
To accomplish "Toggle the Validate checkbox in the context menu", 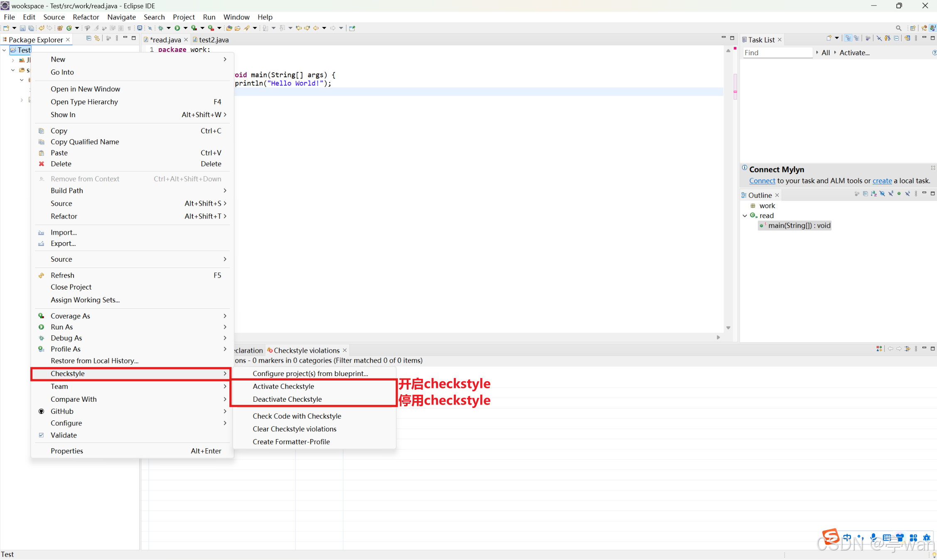I will 42,435.
